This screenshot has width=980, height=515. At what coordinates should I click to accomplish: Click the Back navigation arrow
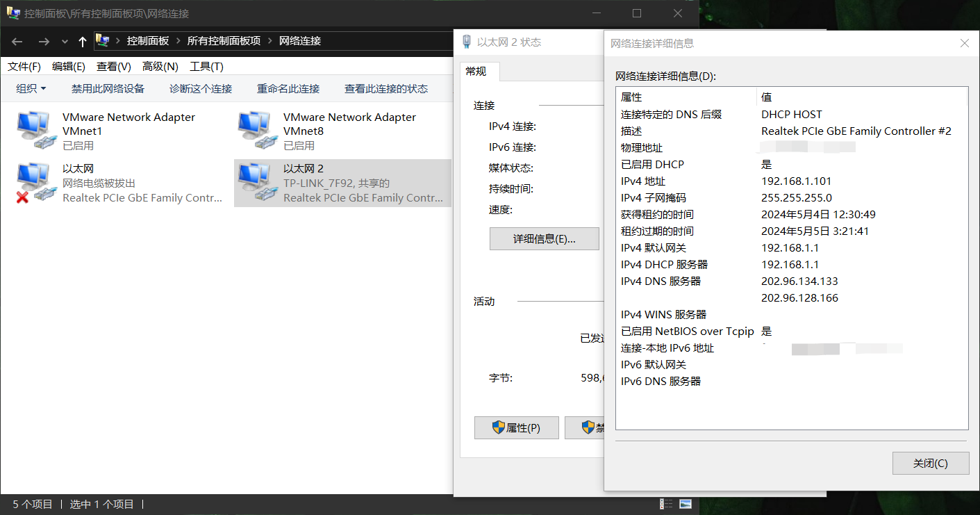point(17,42)
